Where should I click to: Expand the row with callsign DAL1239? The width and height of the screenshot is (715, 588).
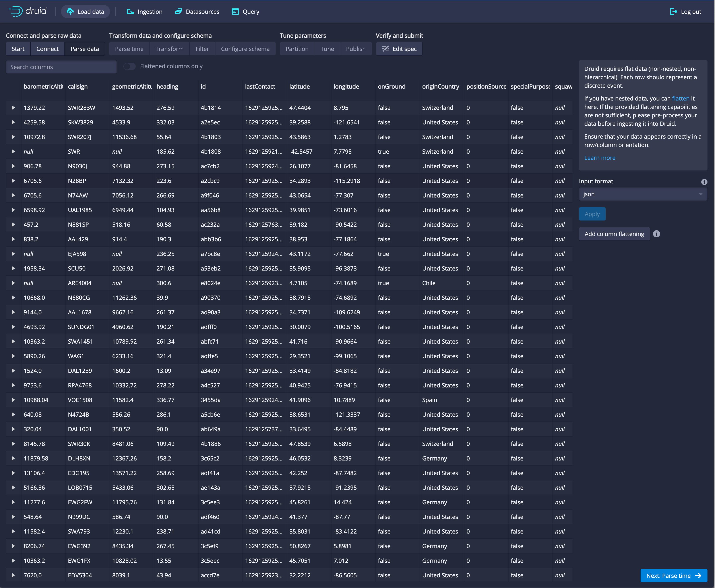13,371
